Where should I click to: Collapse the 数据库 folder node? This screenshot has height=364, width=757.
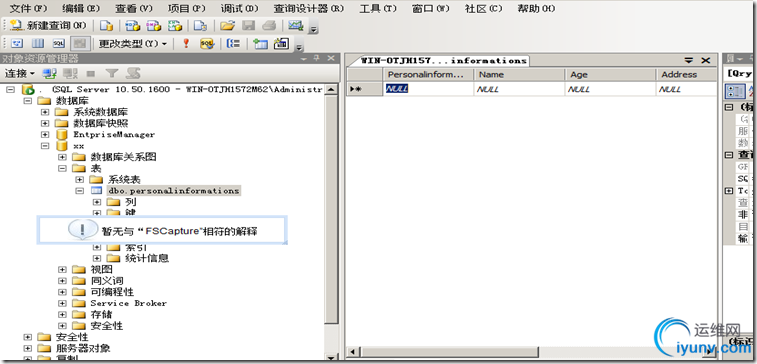tap(28, 100)
